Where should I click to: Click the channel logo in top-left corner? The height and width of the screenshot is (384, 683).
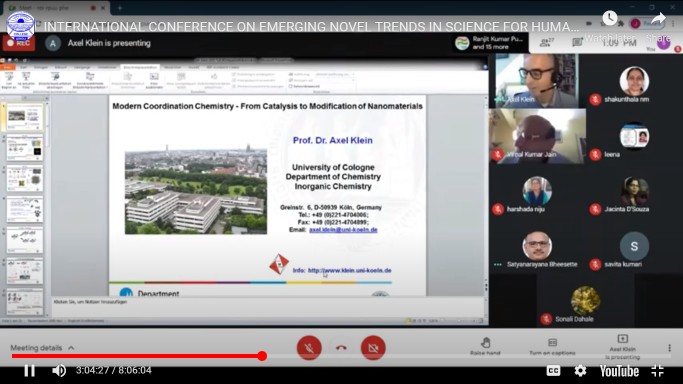(x=20, y=26)
